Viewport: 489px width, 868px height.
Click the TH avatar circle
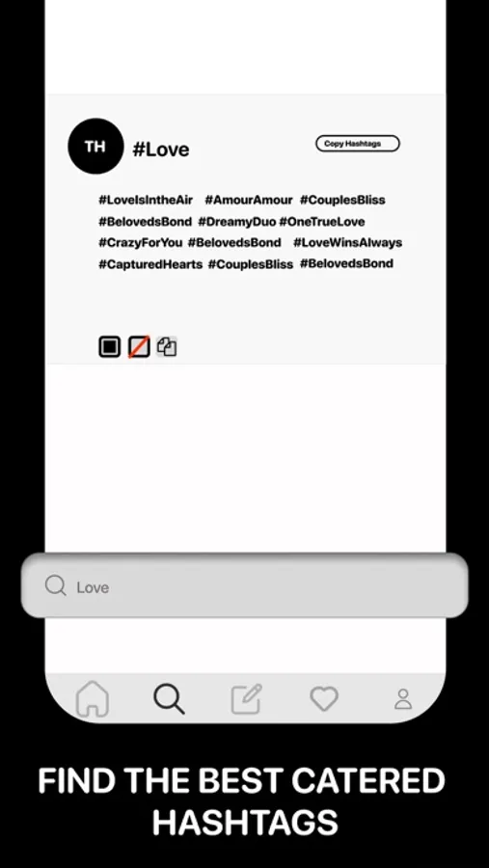[x=95, y=147]
